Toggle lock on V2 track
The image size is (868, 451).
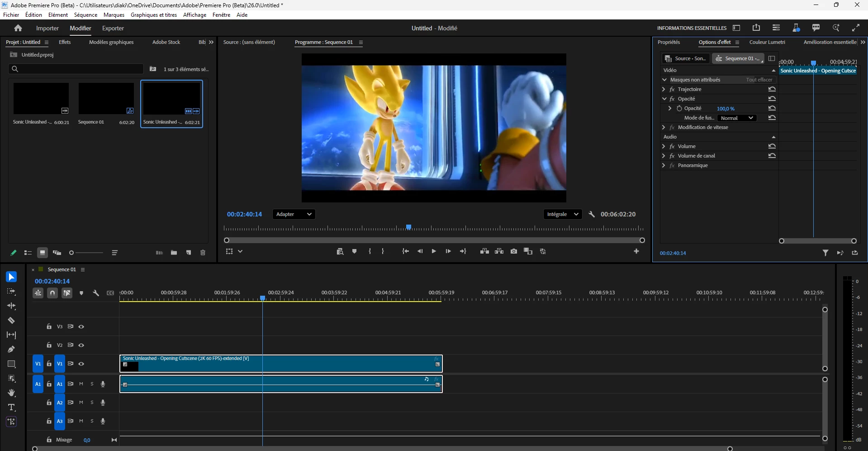[x=49, y=345]
